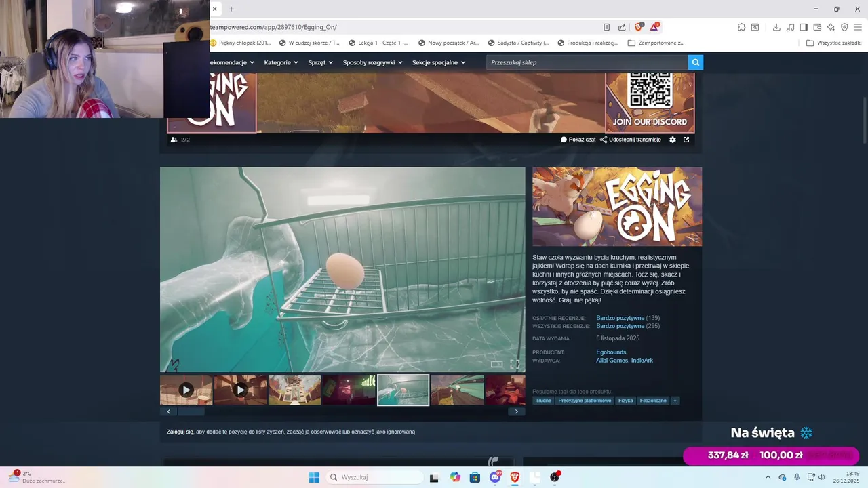Click in the Przeszukaj sklep search field
The width and height of the screenshot is (868, 488).
click(587, 62)
